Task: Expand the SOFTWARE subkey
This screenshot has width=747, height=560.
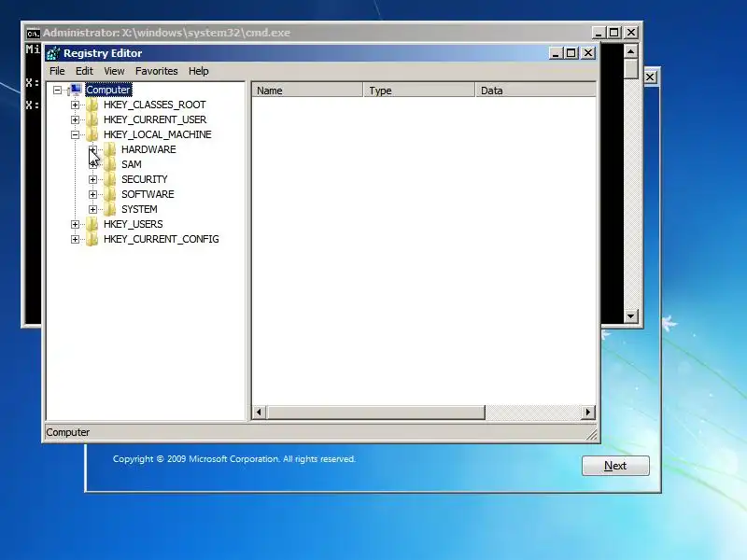Action: (92, 194)
